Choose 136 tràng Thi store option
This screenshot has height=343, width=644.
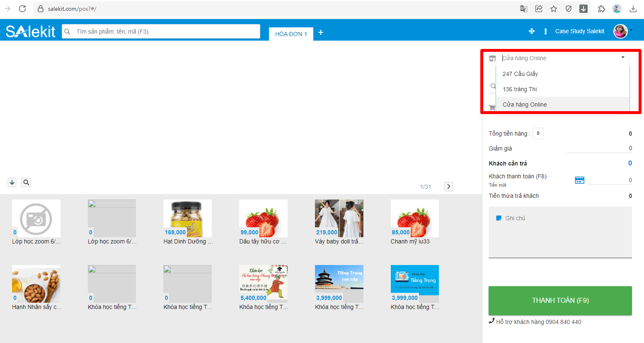point(520,89)
